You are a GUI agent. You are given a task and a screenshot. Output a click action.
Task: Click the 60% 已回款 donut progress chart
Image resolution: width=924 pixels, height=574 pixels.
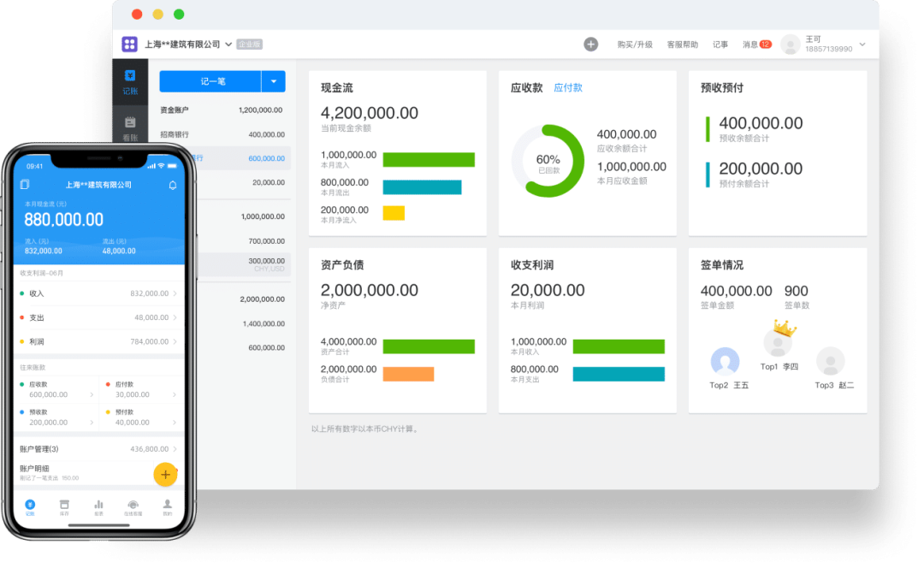tap(548, 161)
